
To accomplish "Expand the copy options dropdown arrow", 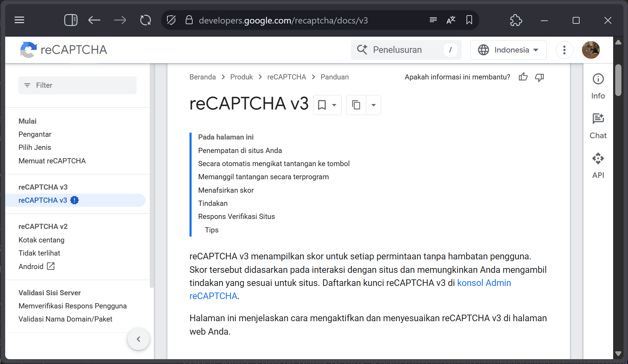I will 373,105.
